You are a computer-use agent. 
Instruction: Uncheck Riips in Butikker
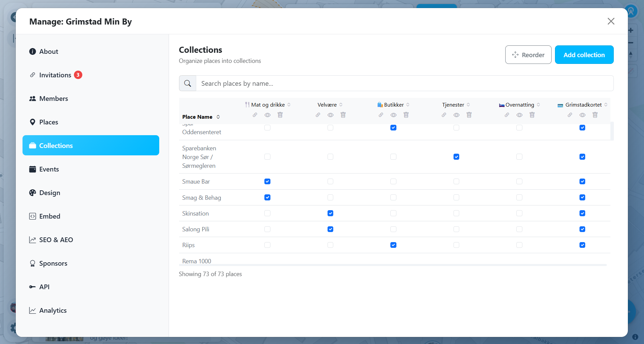pos(393,245)
